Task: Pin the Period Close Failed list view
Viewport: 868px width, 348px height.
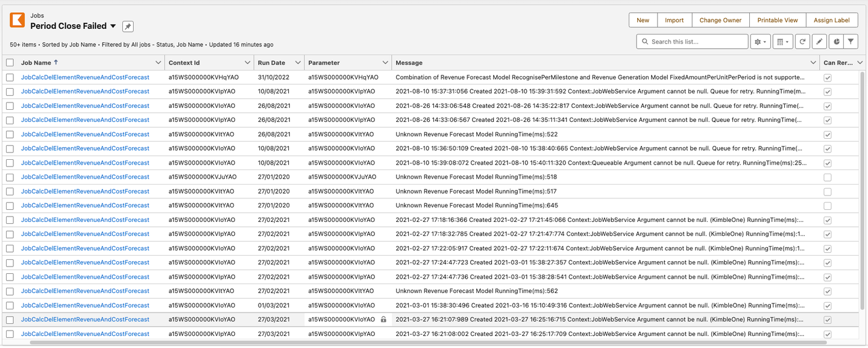Action: coord(128,27)
